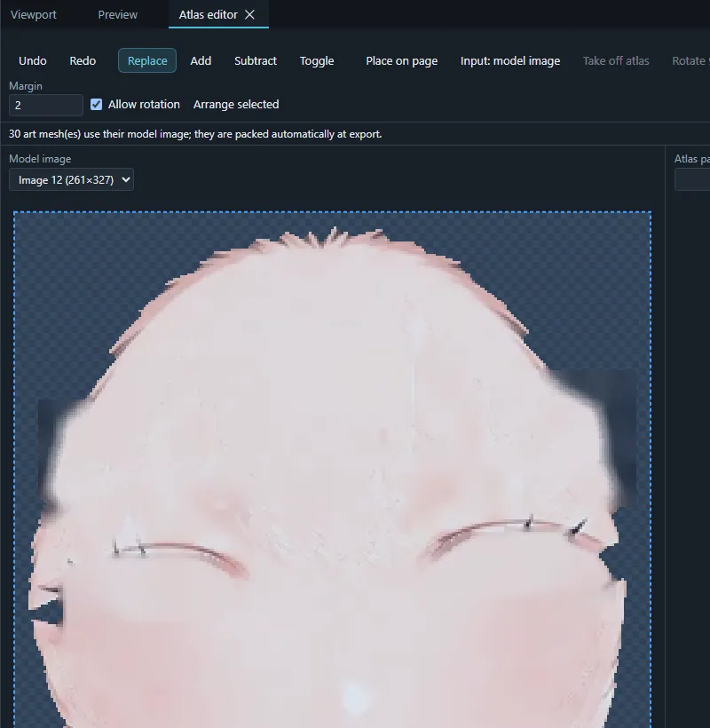Choose Add selection mode

[201, 61]
